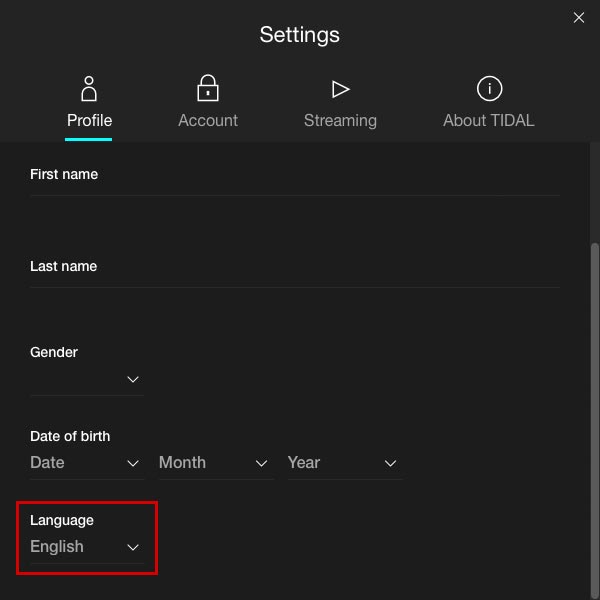Close the Settings dialog with X
Screen dimensions: 600x600
point(579,17)
